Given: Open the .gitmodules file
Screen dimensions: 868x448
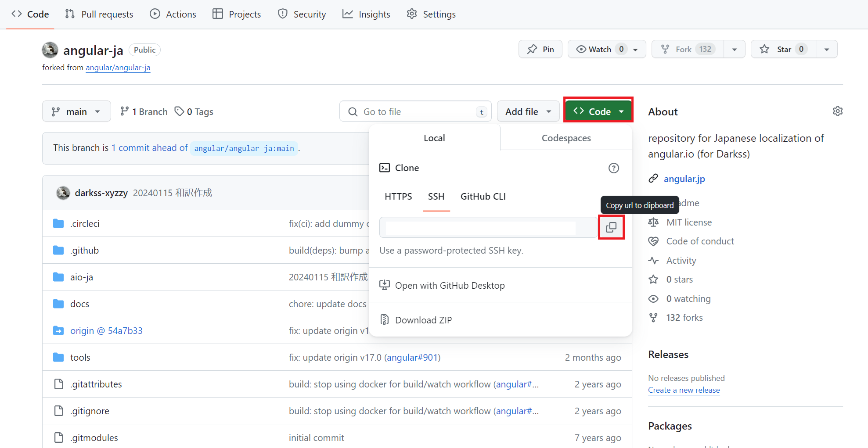Looking at the screenshot, I should point(94,438).
